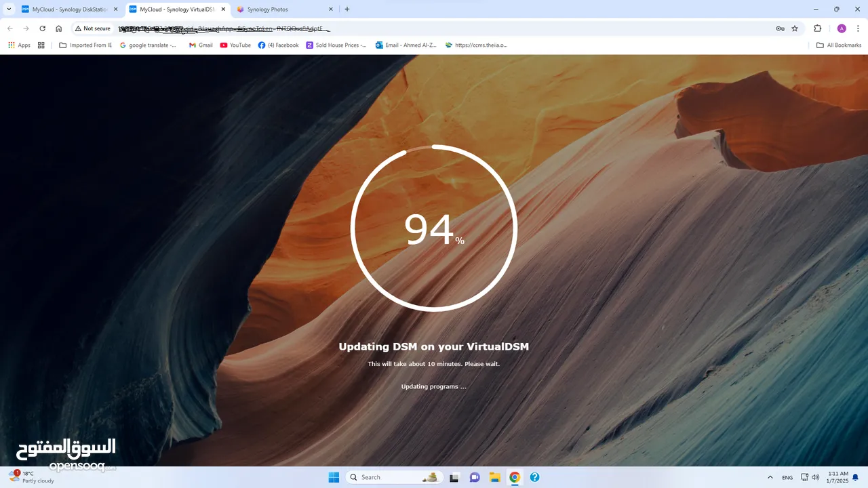Open the Gmail bookmark
Viewport: 868px width, 488px height.
pos(201,45)
